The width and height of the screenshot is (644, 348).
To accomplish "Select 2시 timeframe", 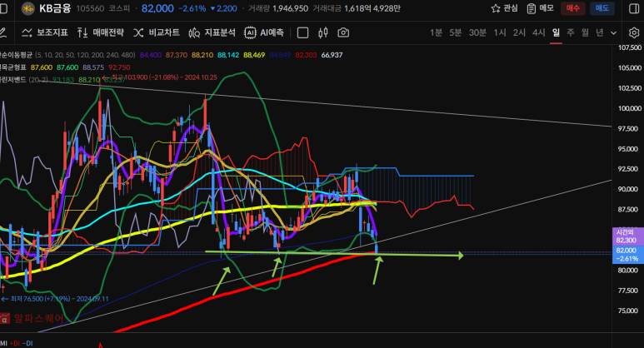I will click(x=519, y=32).
